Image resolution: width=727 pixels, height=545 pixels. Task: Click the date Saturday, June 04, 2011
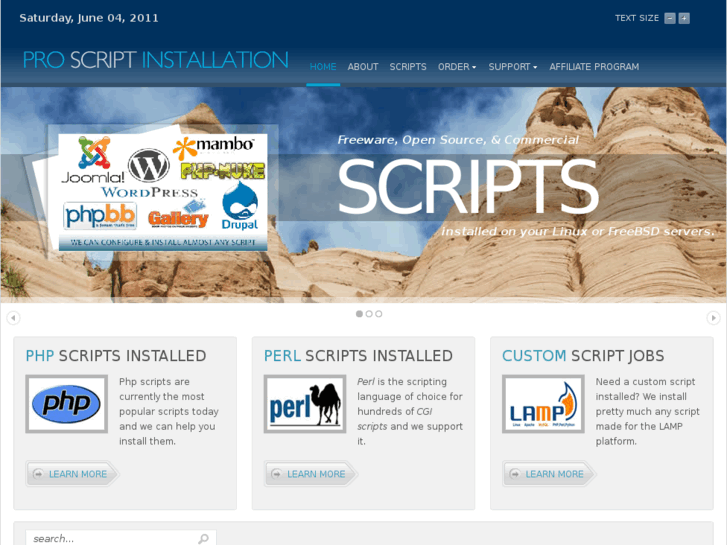(x=89, y=18)
